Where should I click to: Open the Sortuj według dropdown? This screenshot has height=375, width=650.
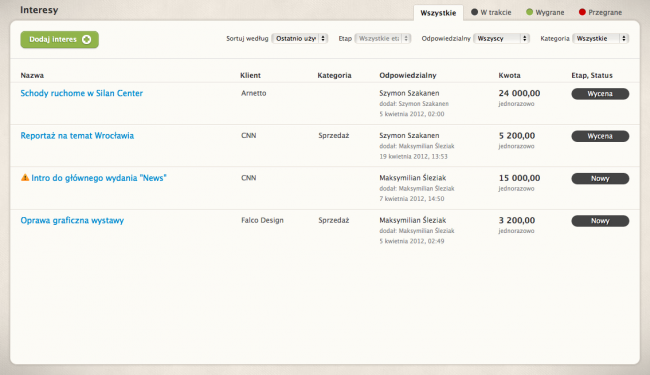[x=300, y=39]
